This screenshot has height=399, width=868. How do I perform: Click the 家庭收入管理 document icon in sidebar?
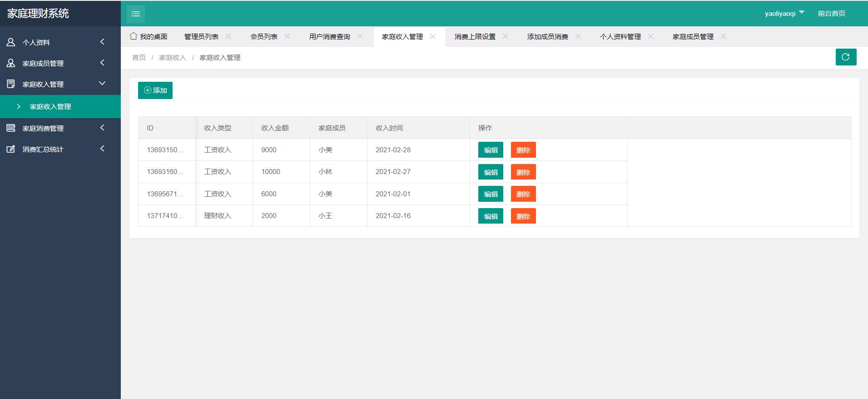point(11,84)
